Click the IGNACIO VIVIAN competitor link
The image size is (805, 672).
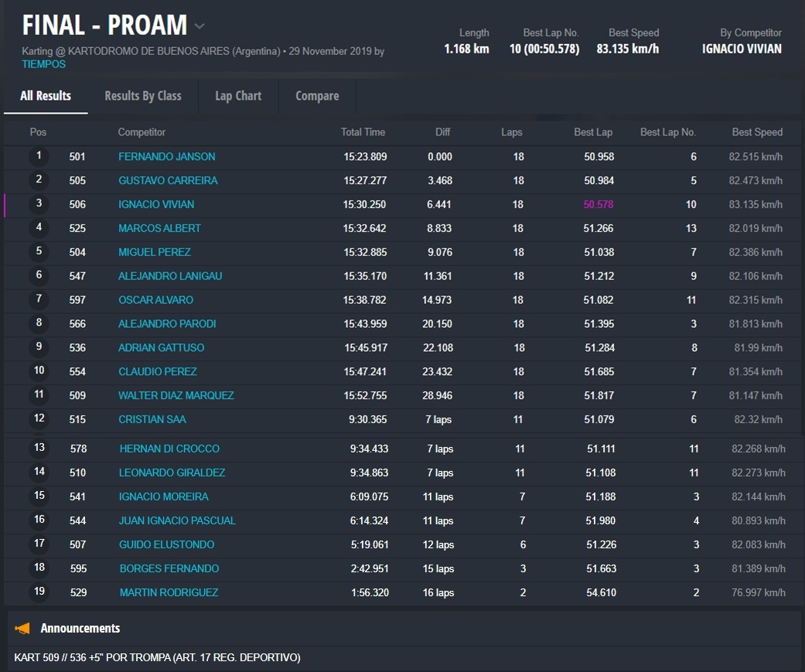(156, 205)
